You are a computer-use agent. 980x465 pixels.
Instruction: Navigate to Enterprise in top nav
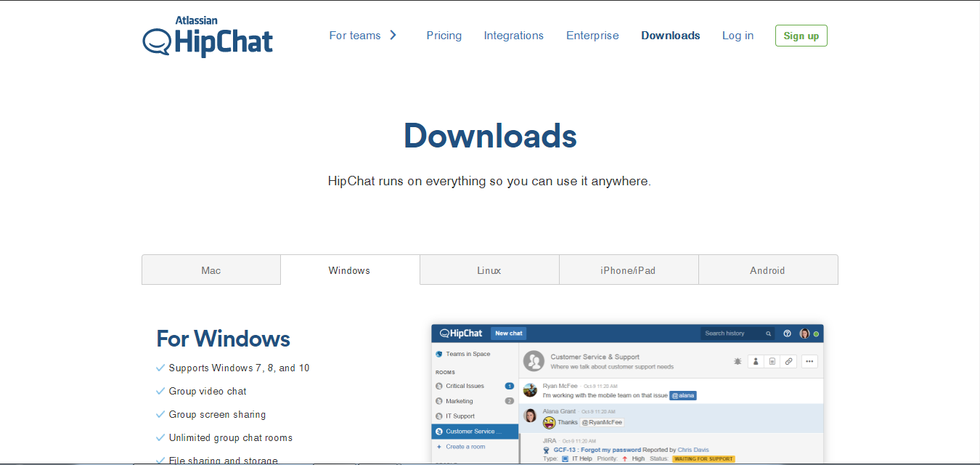point(592,36)
